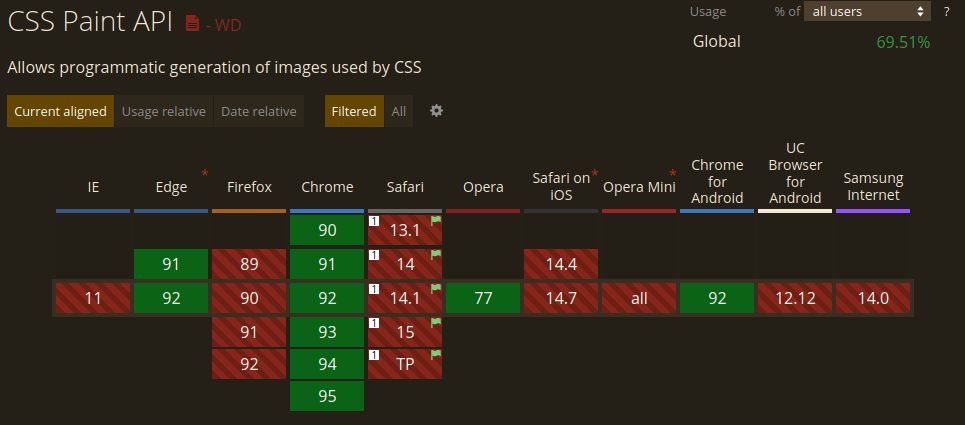Expand Chrome 95 version details
Screen dimensions: 965x425
tap(327, 396)
